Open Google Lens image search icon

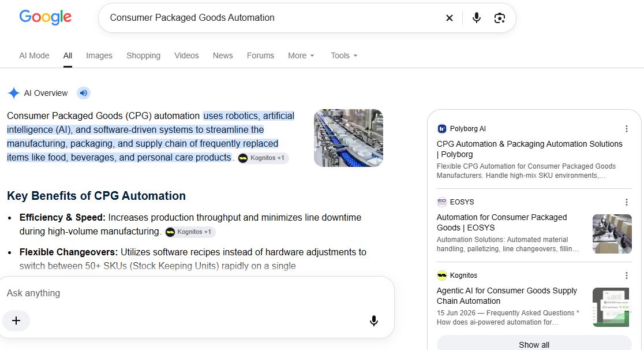(x=499, y=18)
